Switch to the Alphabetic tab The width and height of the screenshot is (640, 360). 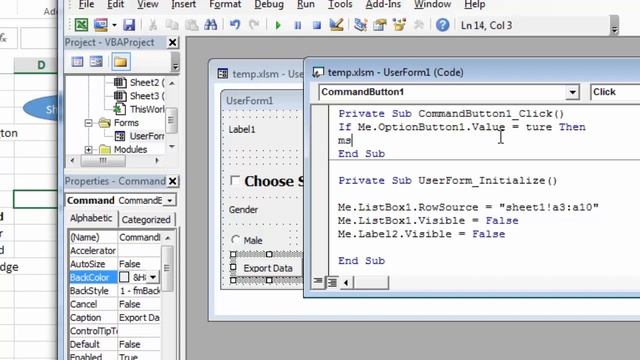tap(91, 218)
